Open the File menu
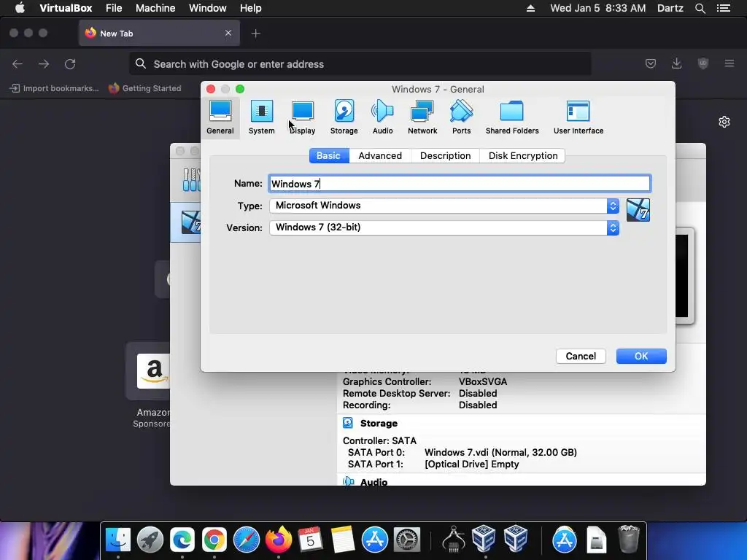This screenshot has width=747, height=560. coord(114,8)
